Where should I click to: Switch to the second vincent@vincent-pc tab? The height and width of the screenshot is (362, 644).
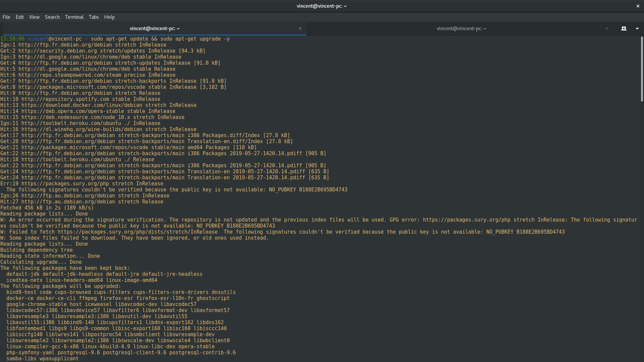pyautogui.click(x=462, y=28)
